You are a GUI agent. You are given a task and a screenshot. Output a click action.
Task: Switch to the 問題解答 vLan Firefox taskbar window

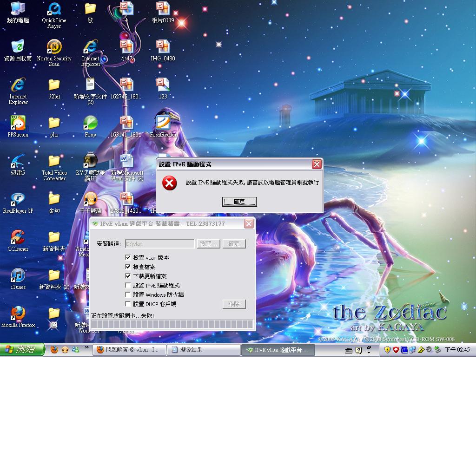click(x=129, y=350)
